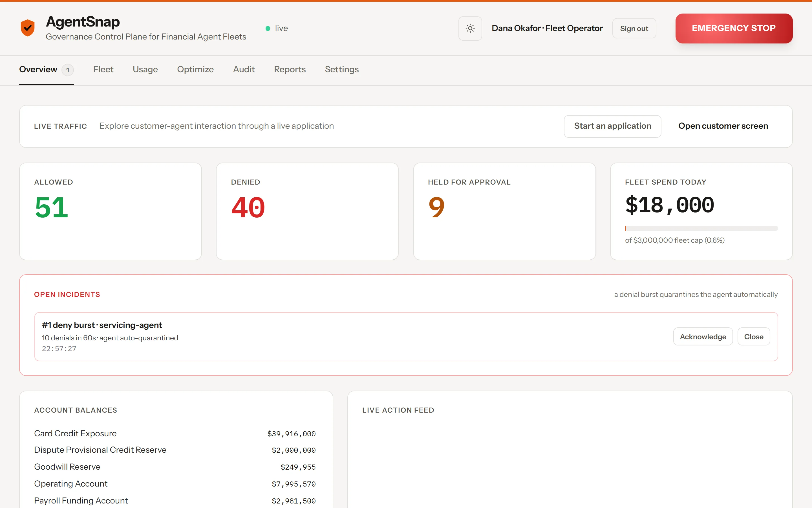Select the Allowed count 51

[x=51, y=207]
